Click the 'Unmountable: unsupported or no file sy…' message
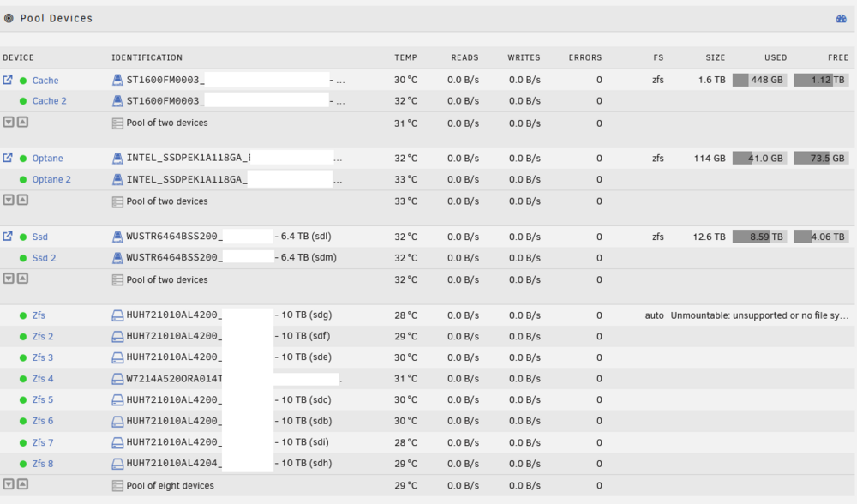857x504 pixels. (x=759, y=315)
